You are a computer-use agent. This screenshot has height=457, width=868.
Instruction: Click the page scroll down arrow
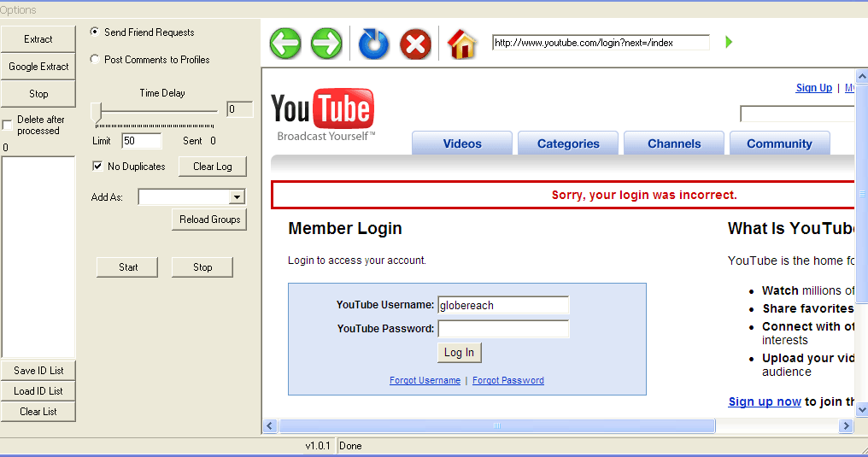pyautogui.click(x=862, y=410)
